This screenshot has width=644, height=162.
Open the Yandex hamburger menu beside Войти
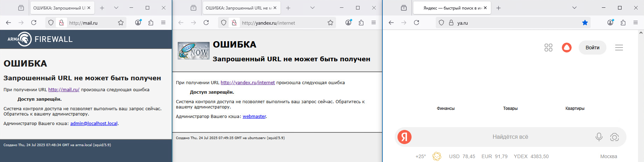619,48
